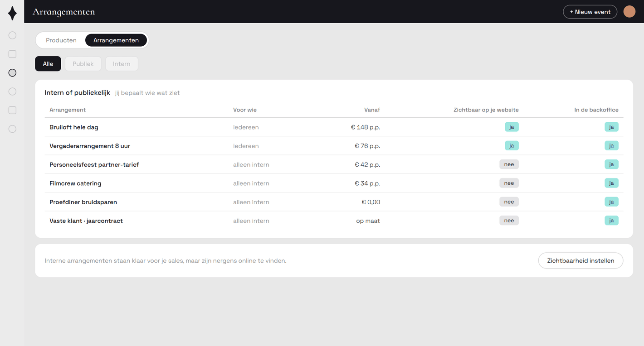The height and width of the screenshot is (346, 644).
Task: Click the In de backoffice column header
Action: pos(596,110)
